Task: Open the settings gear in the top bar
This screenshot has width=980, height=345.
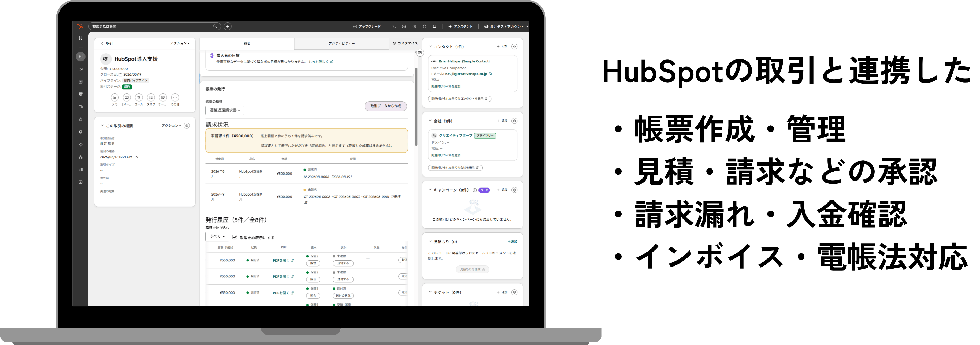Action: coord(425,27)
